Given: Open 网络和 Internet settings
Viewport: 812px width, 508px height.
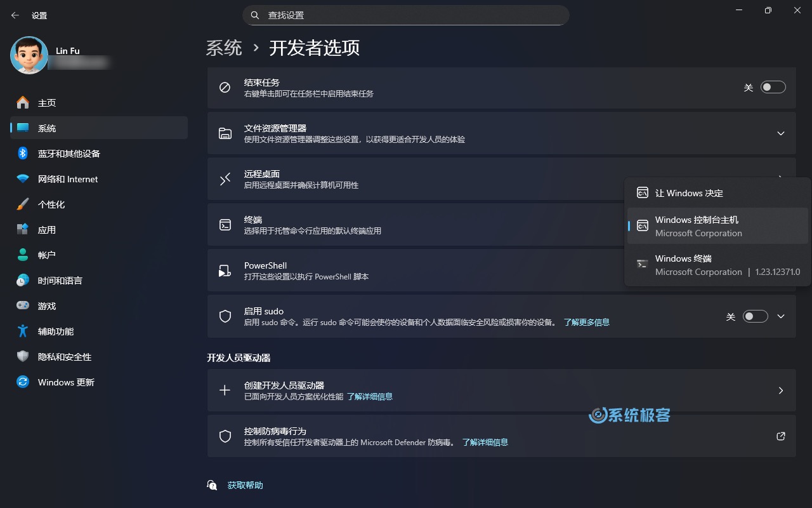Looking at the screenshot, I should [x=99, y=178].
